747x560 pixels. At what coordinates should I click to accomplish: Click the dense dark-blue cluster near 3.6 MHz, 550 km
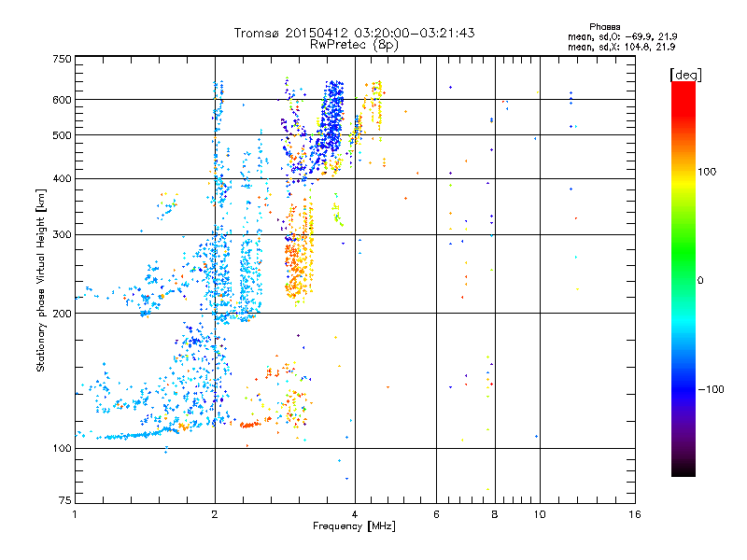(x=332, y=117)
